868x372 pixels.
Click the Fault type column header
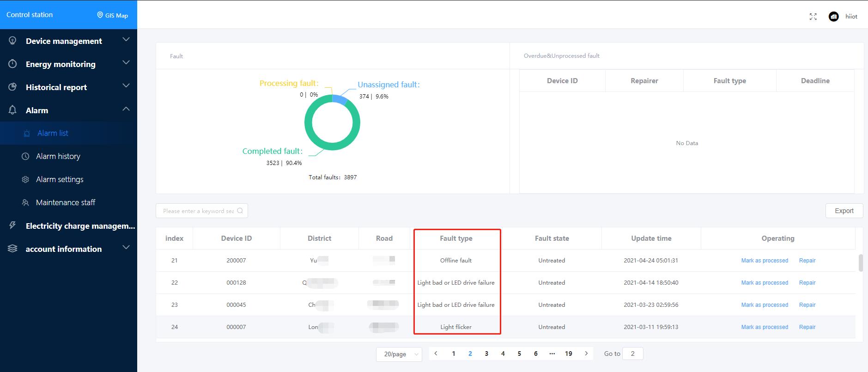456,238
